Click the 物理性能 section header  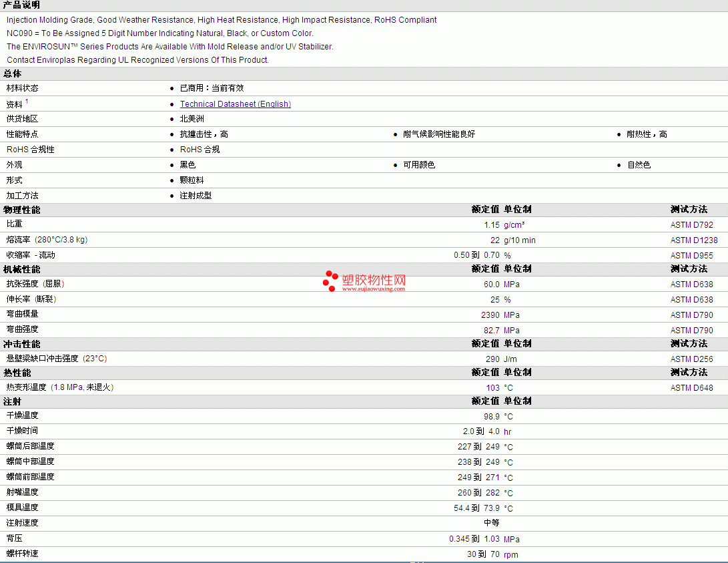(22, 210)
